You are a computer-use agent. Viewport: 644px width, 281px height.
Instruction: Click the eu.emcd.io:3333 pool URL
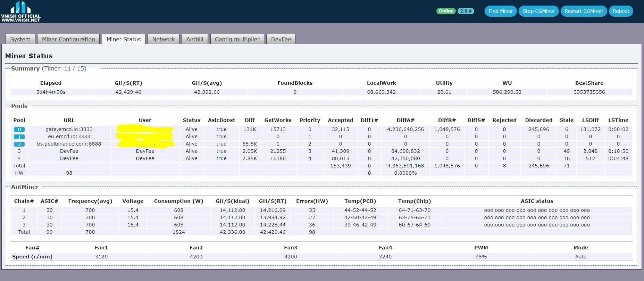pos(69,137)
